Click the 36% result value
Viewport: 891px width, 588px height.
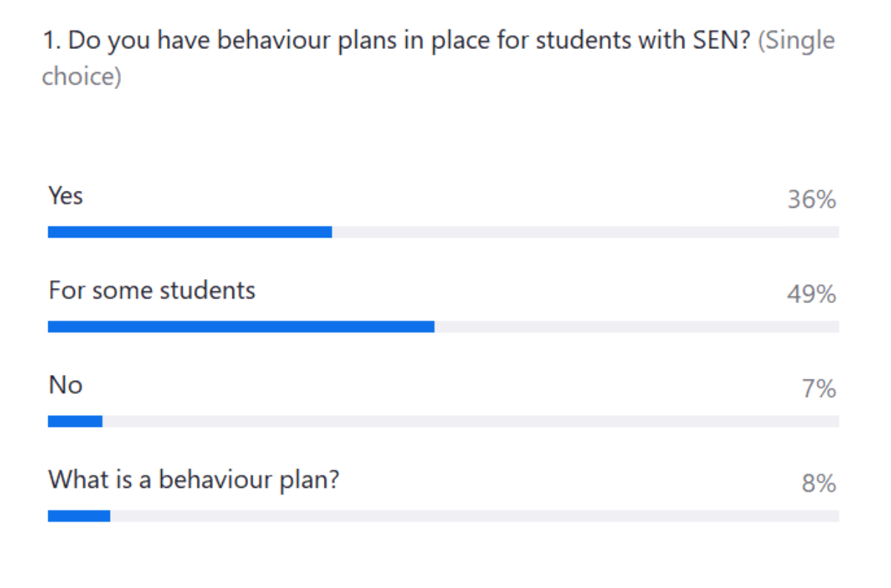click(x=812, y=200)
